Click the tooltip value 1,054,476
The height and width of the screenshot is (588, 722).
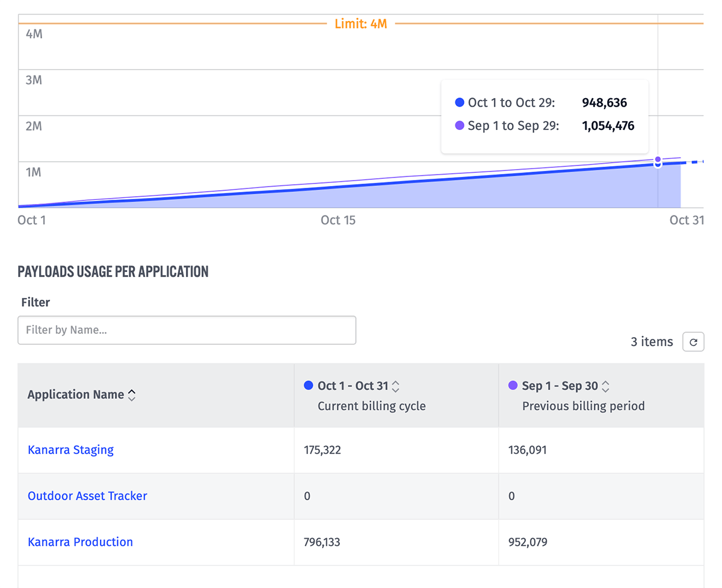point(608,126)
